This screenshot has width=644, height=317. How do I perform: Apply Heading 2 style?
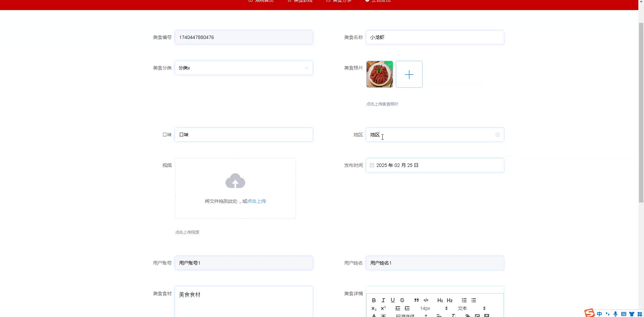pos(450,300)
